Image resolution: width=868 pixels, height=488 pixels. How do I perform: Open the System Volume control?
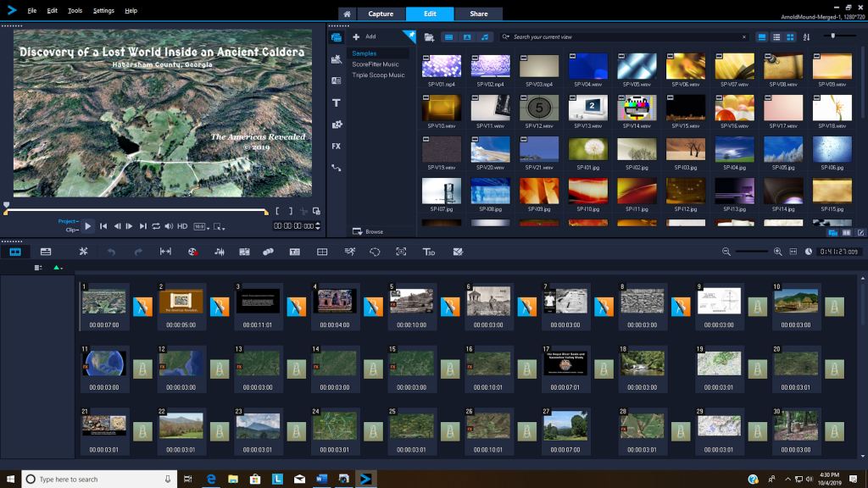[x=169, y=226]
